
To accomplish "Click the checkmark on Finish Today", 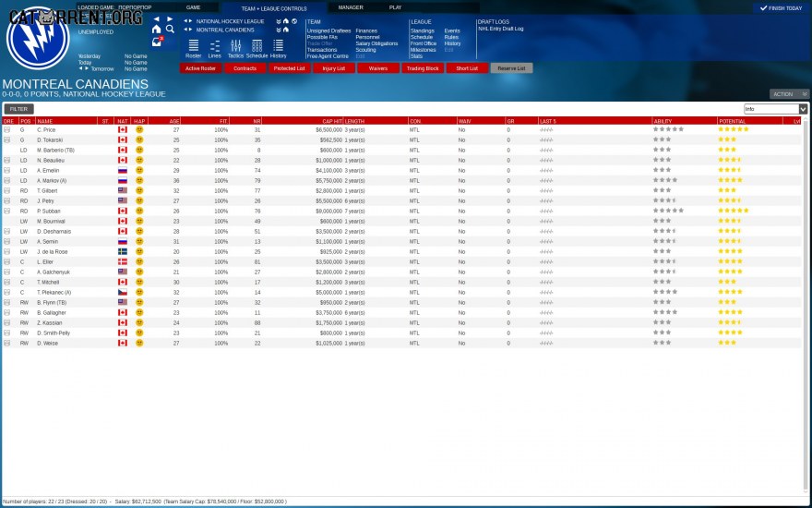I will coord(763,8).
